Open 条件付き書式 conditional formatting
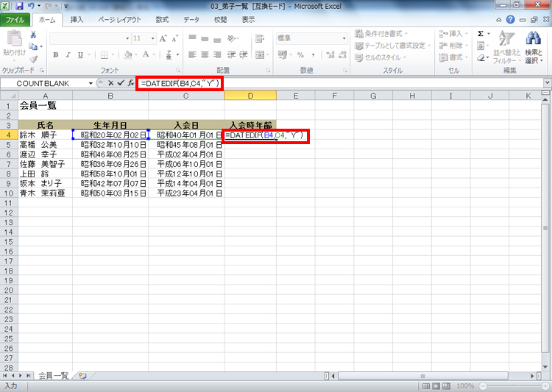552x392 pixels. (x=381, y=34)
